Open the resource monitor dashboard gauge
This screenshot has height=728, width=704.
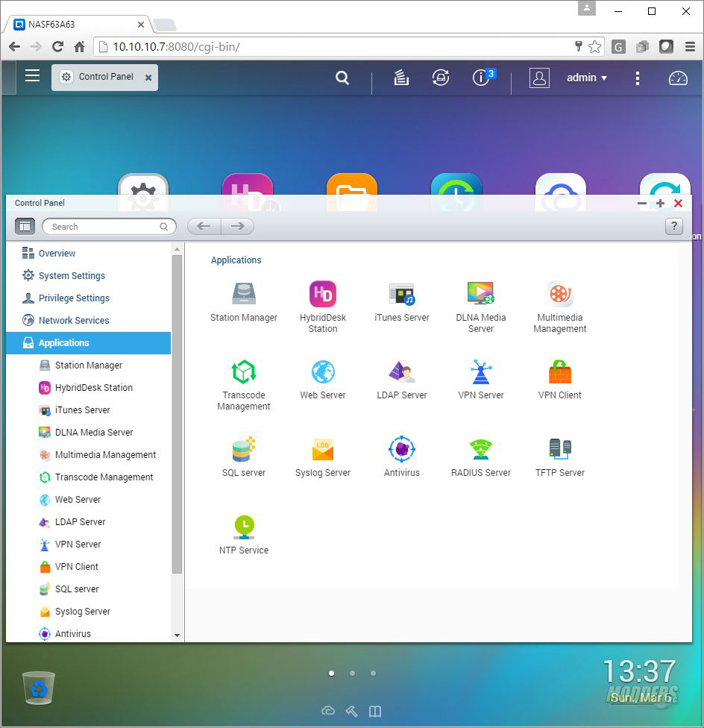pos(678,78)
